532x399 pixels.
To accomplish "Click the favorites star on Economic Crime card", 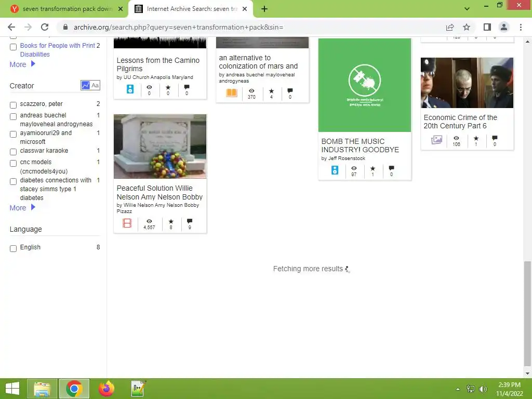I will pyautogui.click(x=476, y=138).
